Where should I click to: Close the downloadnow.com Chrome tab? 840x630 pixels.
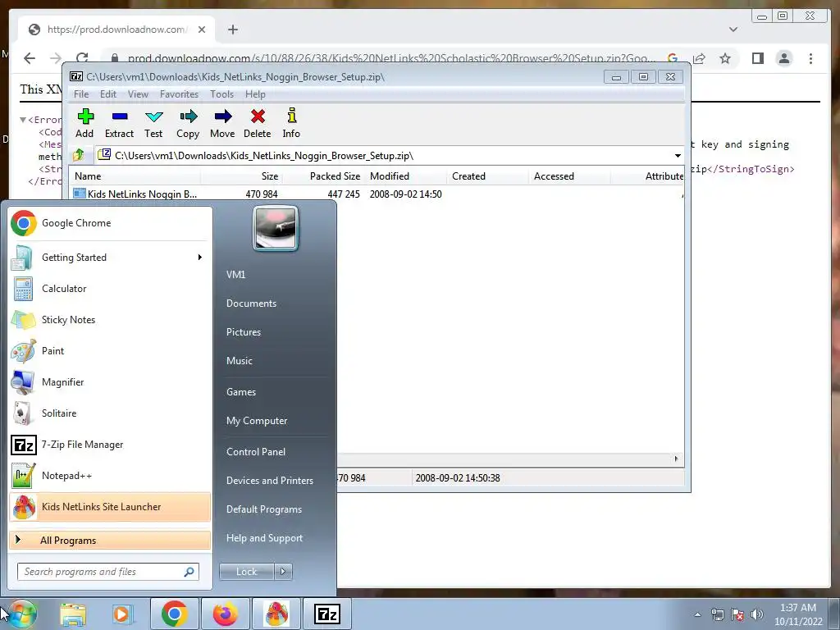(202, 30)
